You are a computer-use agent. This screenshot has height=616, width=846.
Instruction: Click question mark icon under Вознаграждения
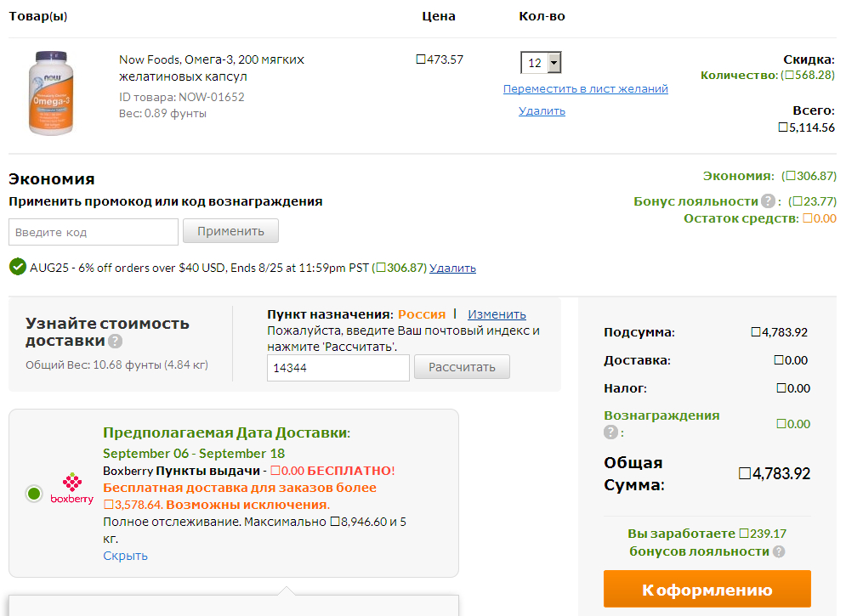pyautogui.click(x=610, y=432)
